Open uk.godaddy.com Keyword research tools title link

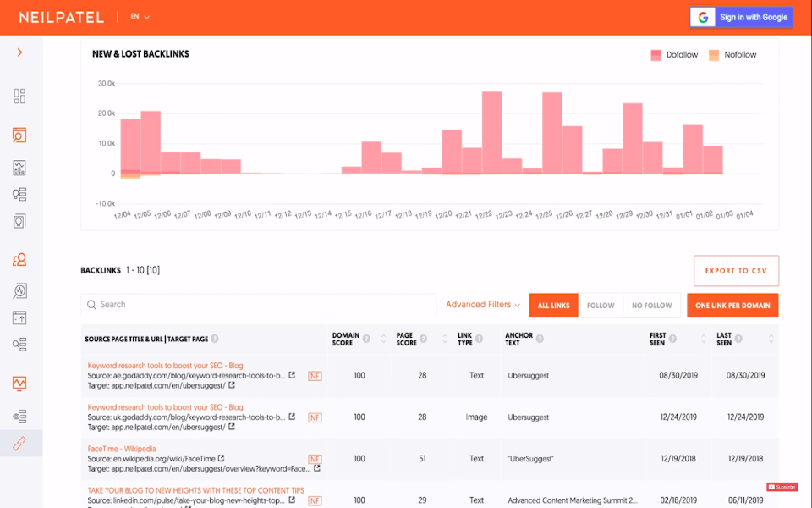tap(165, 407)
